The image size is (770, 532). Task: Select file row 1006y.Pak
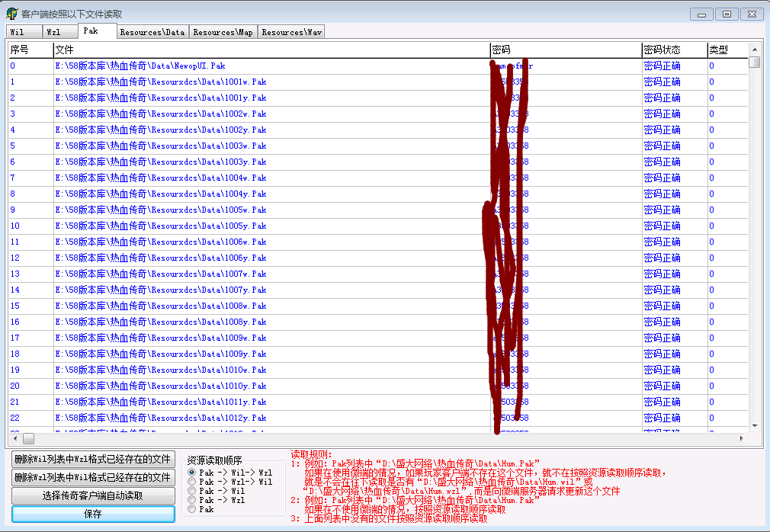[378, 258]
